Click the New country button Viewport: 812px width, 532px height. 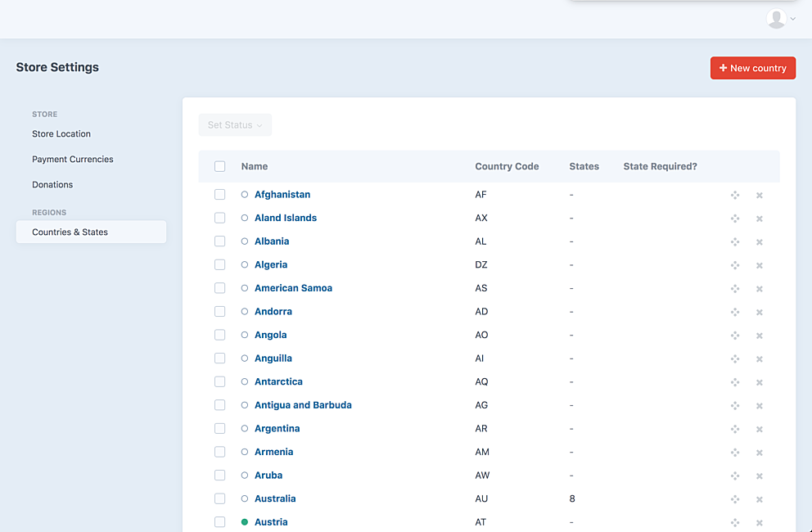(x=753, y=68)
